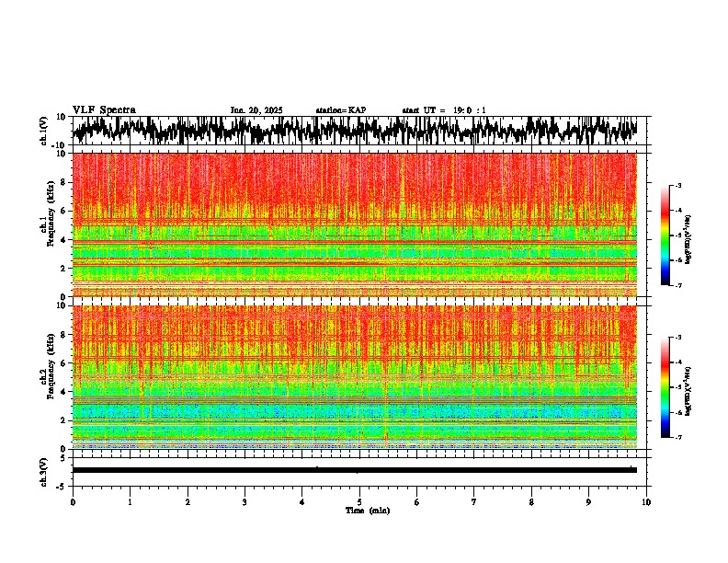This screenshot has height=563, width=728.
Task: Click the log(PSD) label beside ch.2 color scale
Action: [x=688, y=392]
